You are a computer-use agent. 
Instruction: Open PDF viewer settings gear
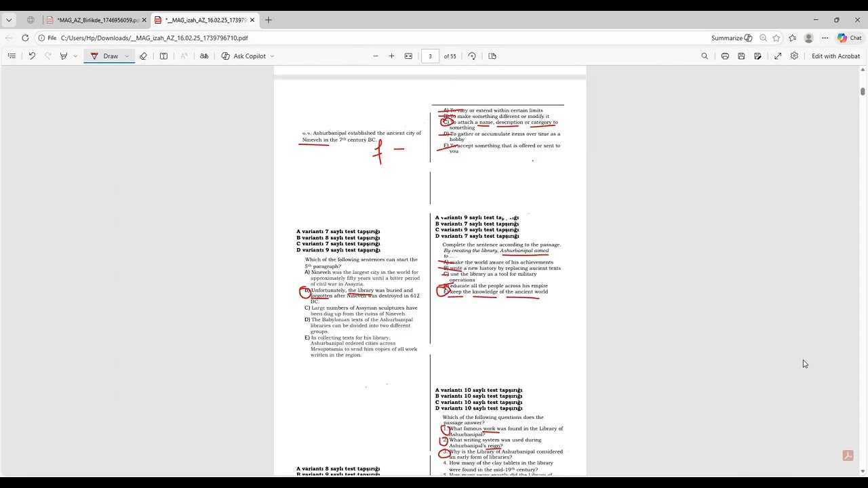tap(794, 56)
